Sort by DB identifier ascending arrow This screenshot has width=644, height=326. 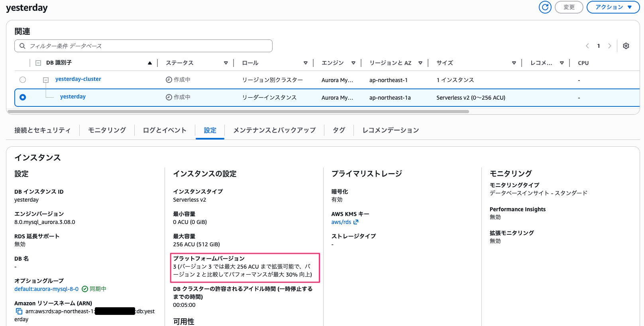click(150, 63)
